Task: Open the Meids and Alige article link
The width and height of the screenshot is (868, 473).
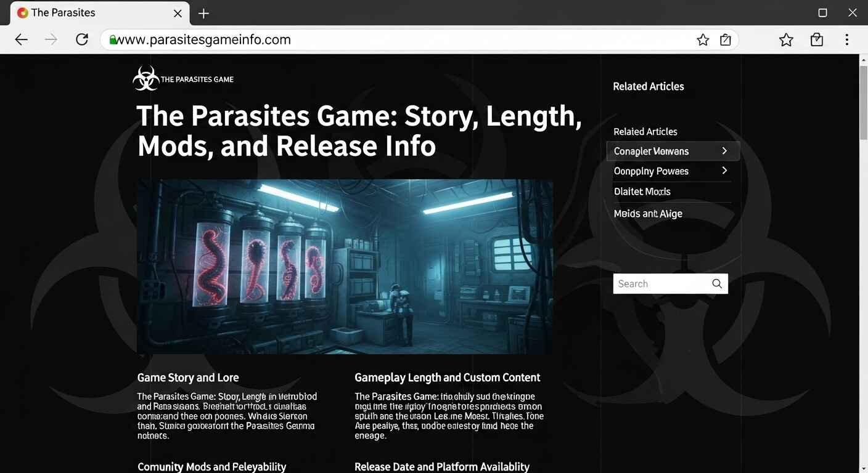Action: coord(648,213)
